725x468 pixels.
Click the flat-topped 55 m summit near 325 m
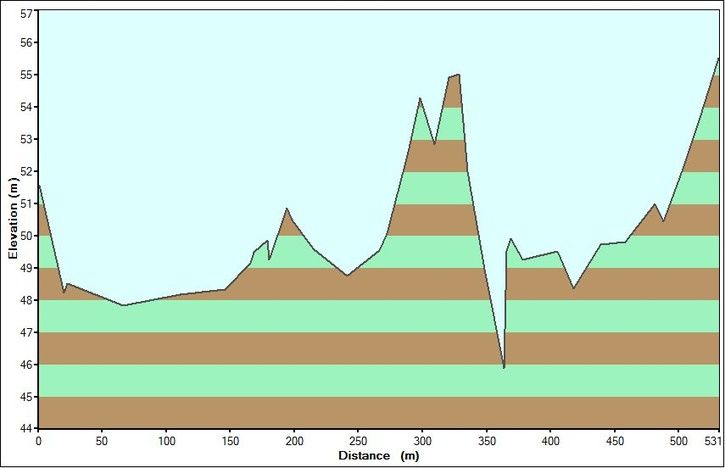click(x=454, y=76)
